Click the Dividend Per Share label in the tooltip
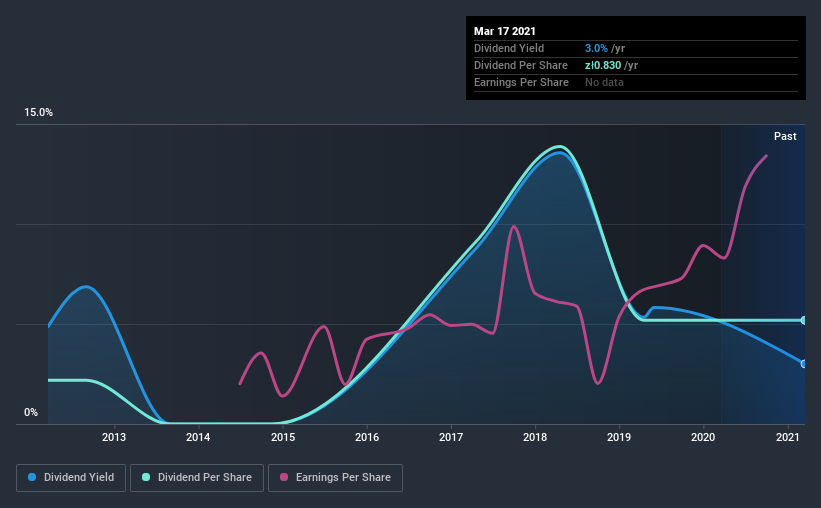821x508 pixels. pos(521,65)
